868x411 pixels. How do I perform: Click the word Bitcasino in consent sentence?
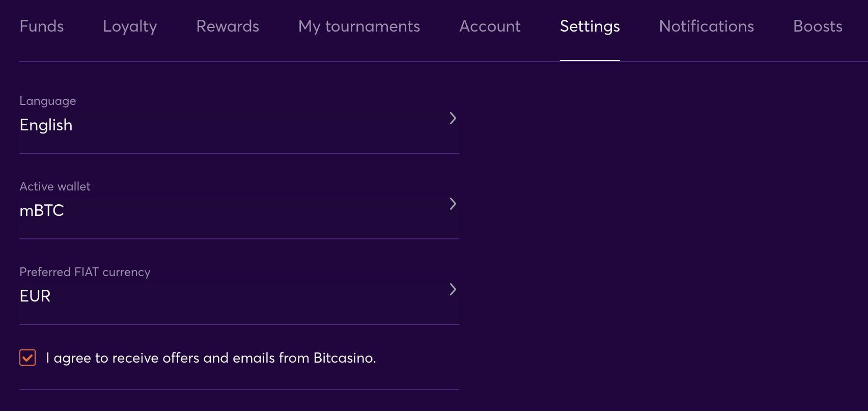pos(344,358)
